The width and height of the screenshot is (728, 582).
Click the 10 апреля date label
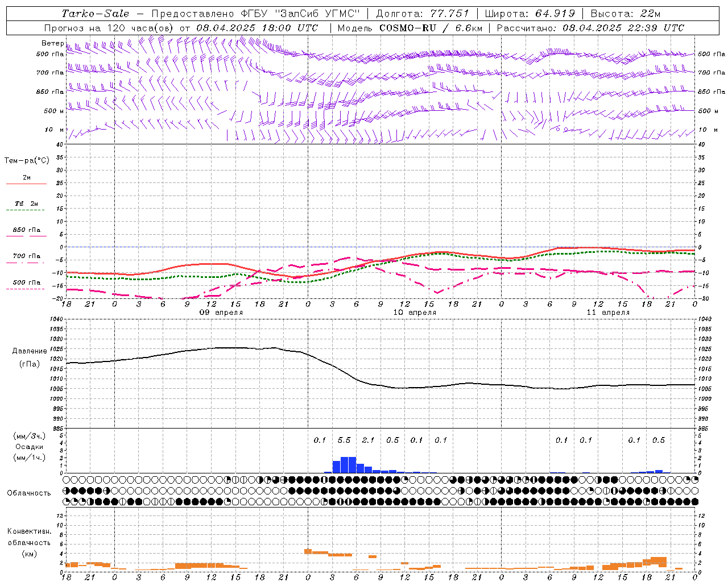tap(415, 313)
